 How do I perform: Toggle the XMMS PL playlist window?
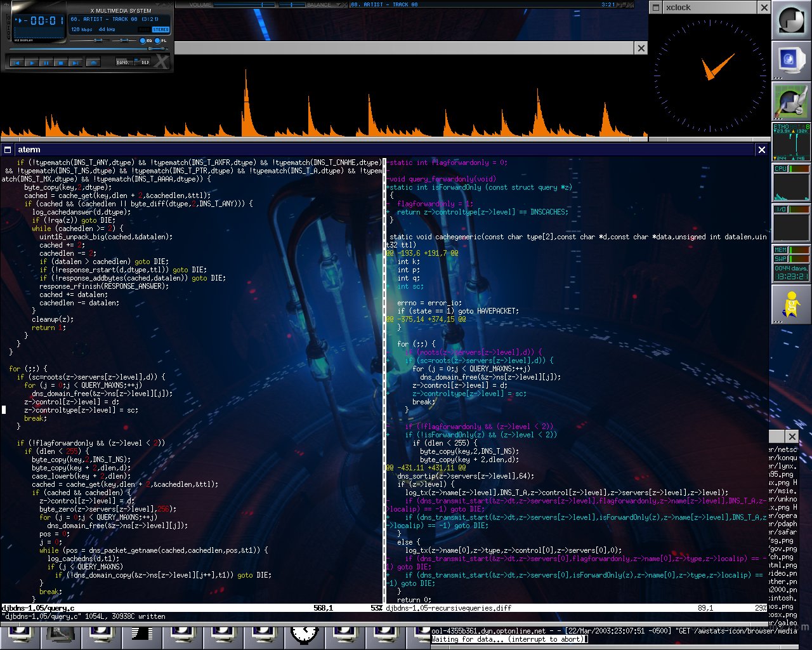tap(157, 41)
